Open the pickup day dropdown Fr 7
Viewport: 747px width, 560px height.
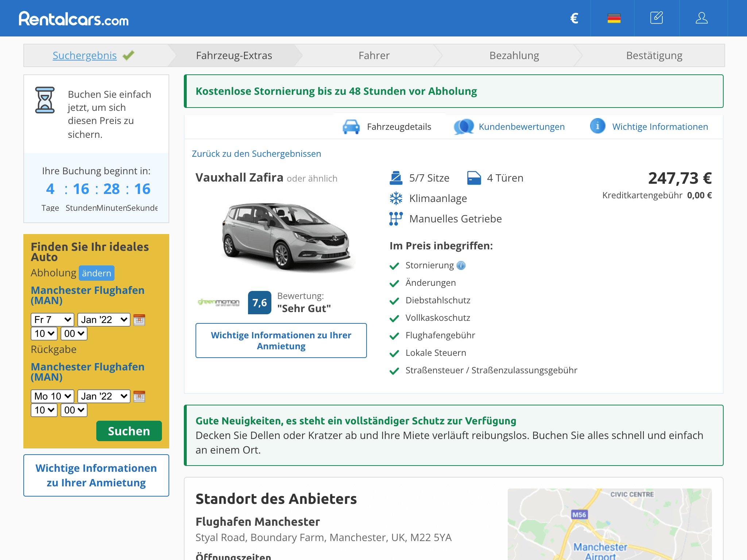[53, 320]
